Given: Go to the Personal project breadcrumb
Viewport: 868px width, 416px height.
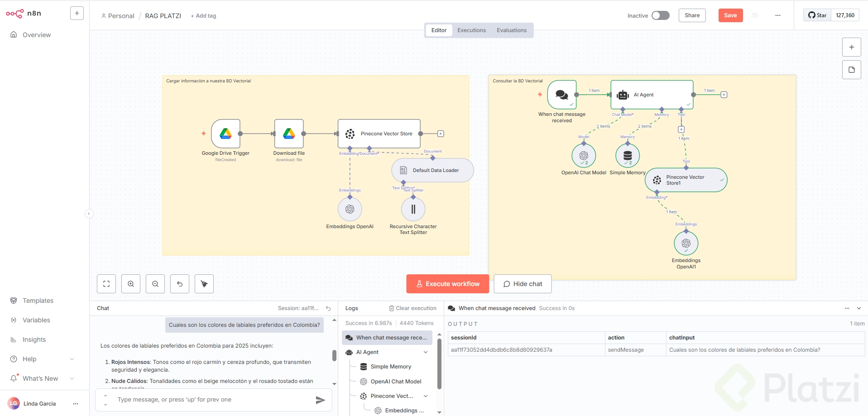Looking at the screenshot, I should tap(118, 16).
